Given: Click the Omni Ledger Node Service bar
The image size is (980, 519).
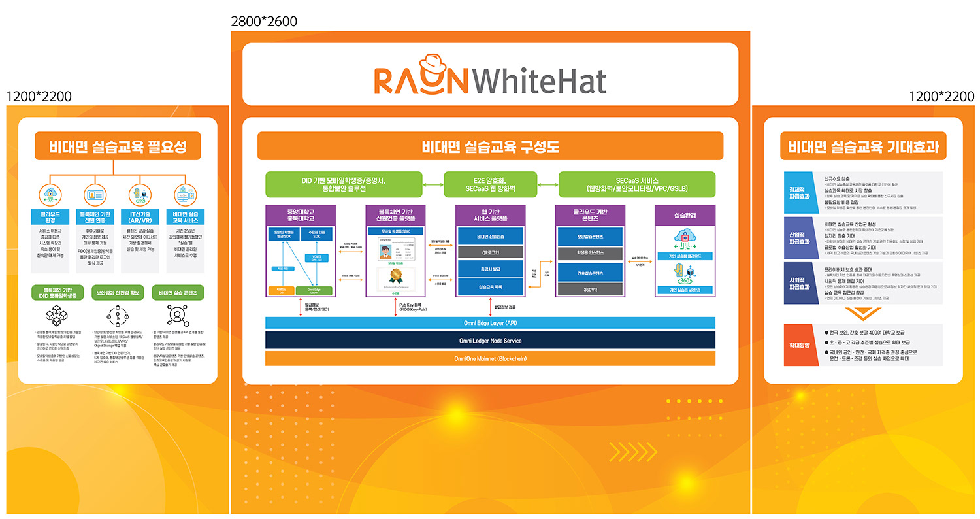Looking at the screenshot, I should 490,341.
